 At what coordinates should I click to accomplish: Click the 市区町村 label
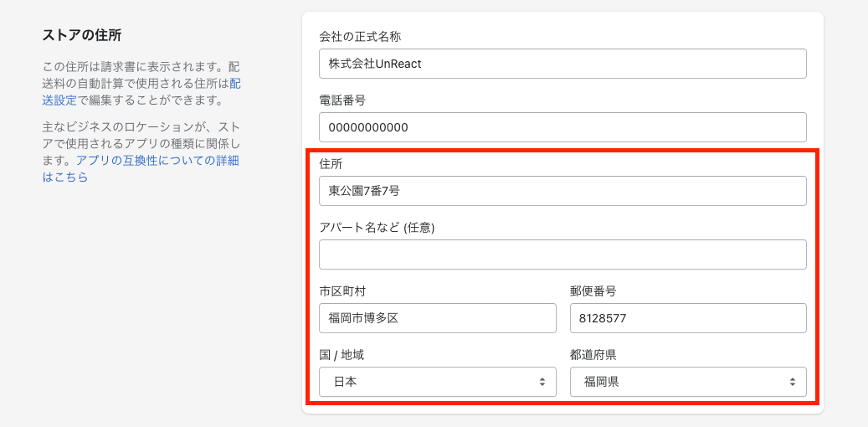tap(342, 291)
